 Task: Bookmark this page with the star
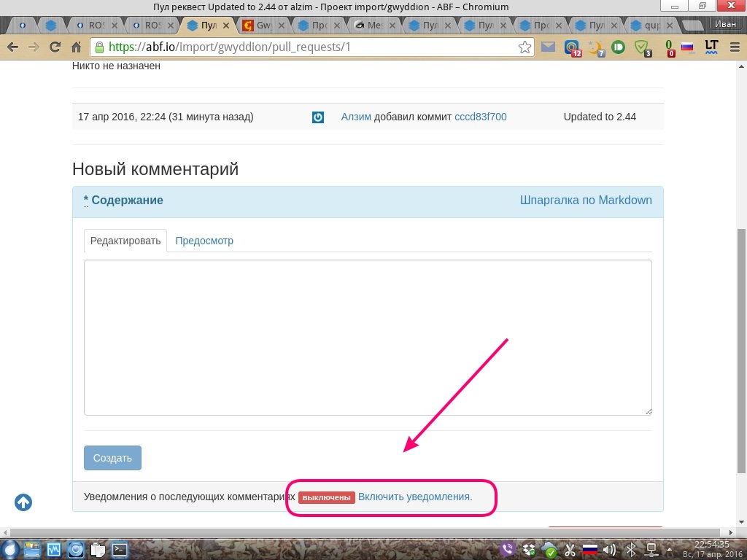[525, 47]
